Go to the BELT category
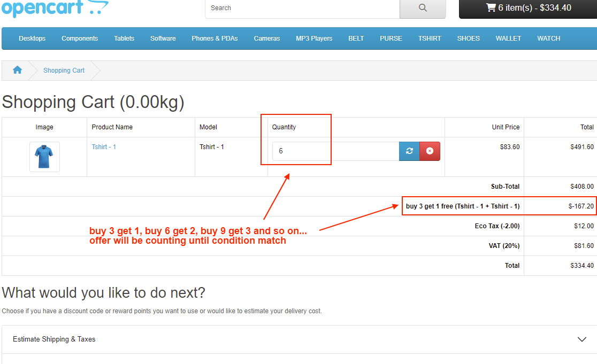This screenshot has height=364, width=597. (356, 38)
